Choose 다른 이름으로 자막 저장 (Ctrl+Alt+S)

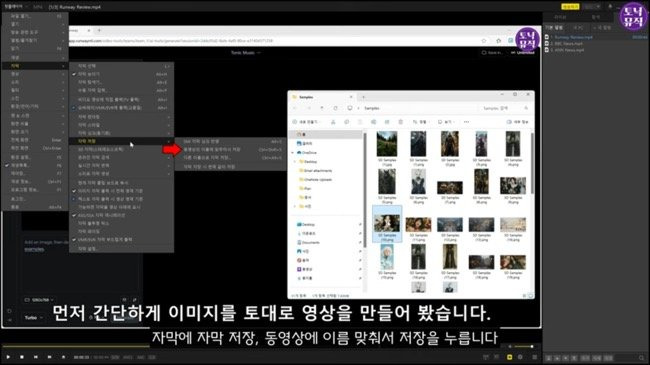click(230, 158)
